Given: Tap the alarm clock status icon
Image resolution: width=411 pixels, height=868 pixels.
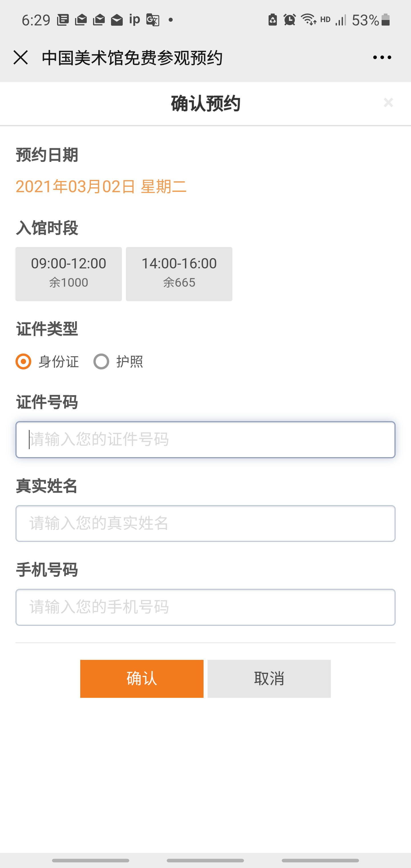Looking at the screenshot, I should pyautogui.click(x=289, y=20).
